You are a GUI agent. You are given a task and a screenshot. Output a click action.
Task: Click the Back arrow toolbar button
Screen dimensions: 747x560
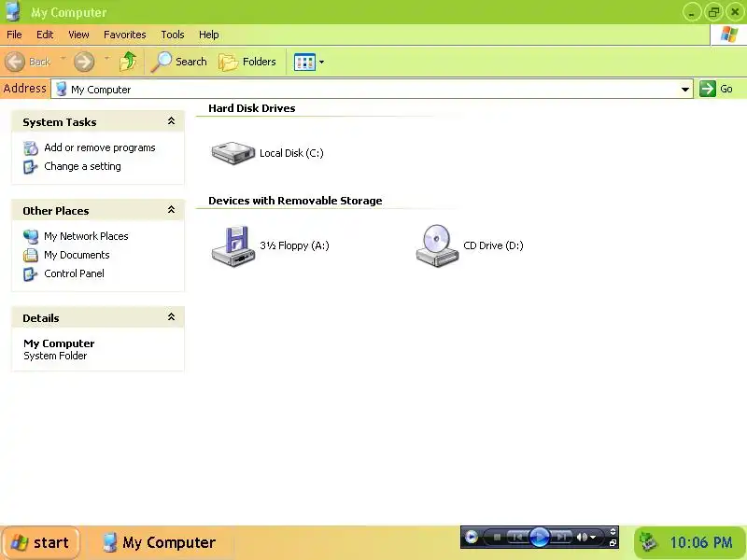[15, 62]
